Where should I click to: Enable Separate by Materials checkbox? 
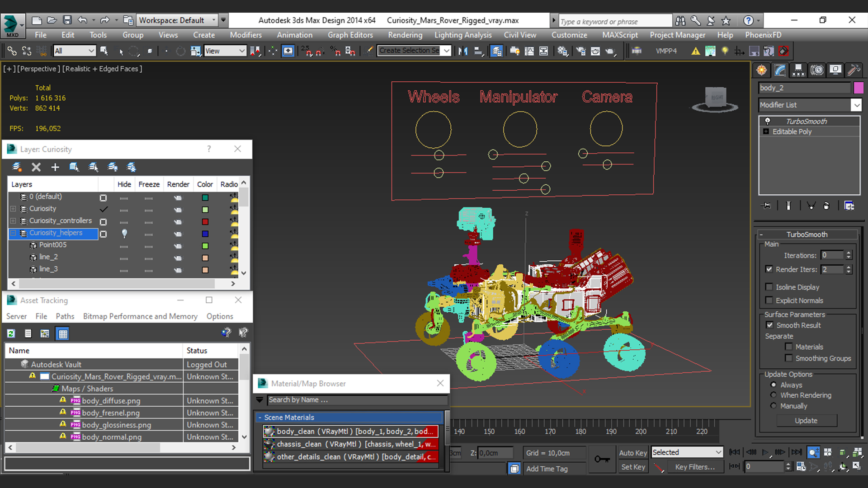789,347
